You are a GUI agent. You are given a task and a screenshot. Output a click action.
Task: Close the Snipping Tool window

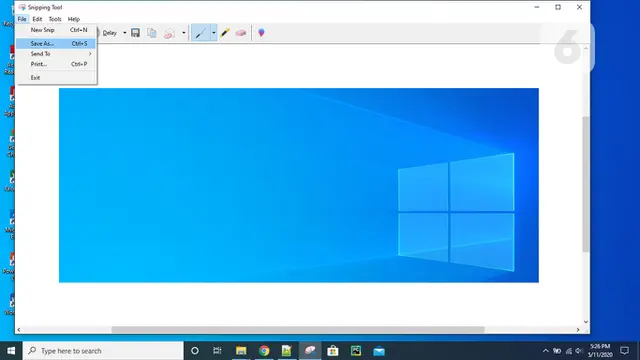tap(579, 7)
